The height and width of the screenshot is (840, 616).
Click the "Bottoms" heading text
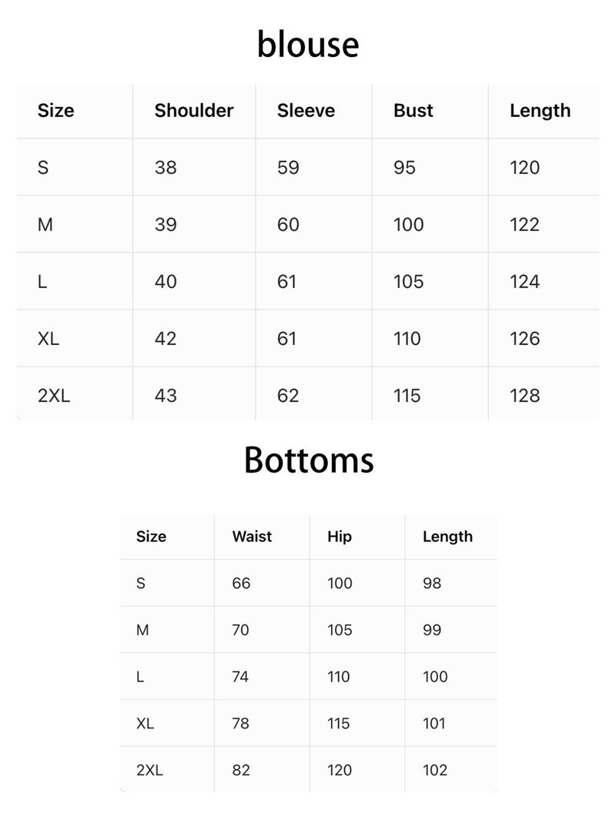click(309, 460)
